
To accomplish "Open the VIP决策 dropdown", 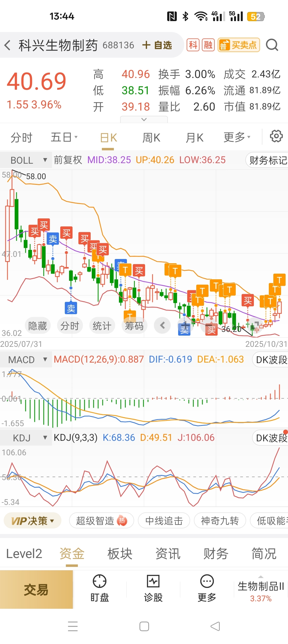I will (x=33, y=520).
